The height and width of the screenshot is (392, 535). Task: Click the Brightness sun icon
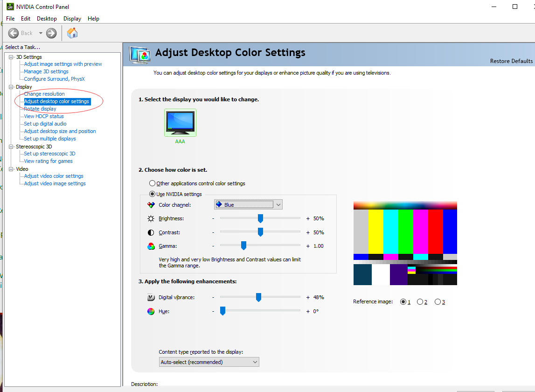[151, 218]
